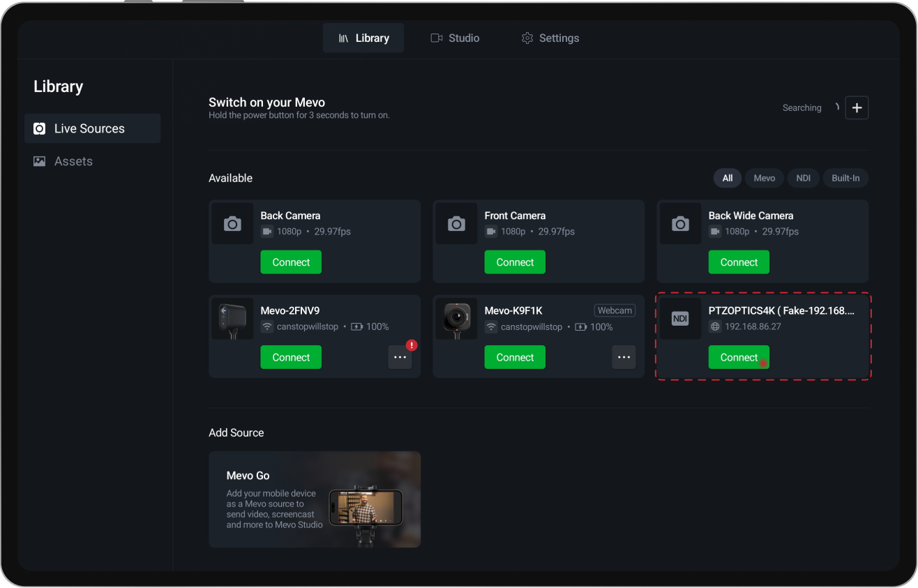The height and width of the screenshot is (588, 918).
Task: Click the Front Camera camera icon
Action: click(456, 223)
